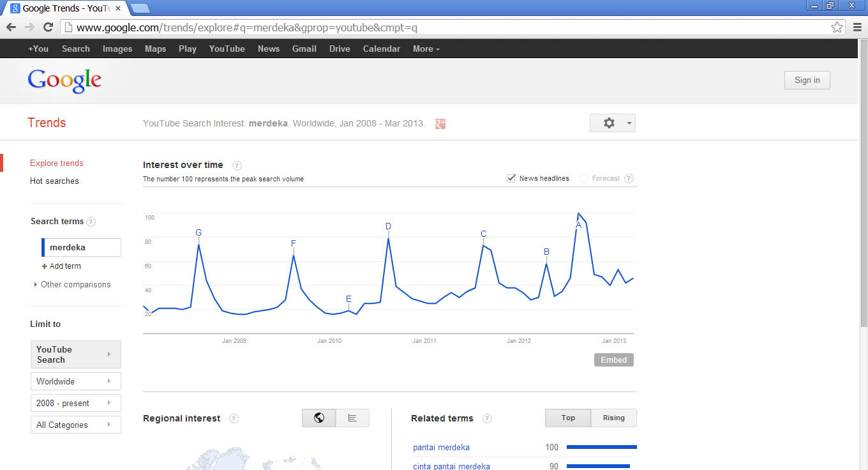The width and height of the screenshot is (868, 470).
Task: Click headline marker B on chart
Action: (546, 252)
